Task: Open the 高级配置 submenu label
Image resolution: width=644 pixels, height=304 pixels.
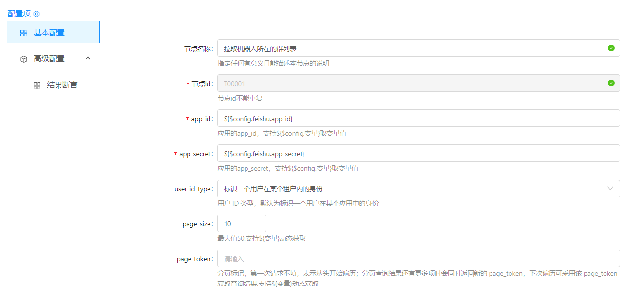Action: tap(49, 59)
